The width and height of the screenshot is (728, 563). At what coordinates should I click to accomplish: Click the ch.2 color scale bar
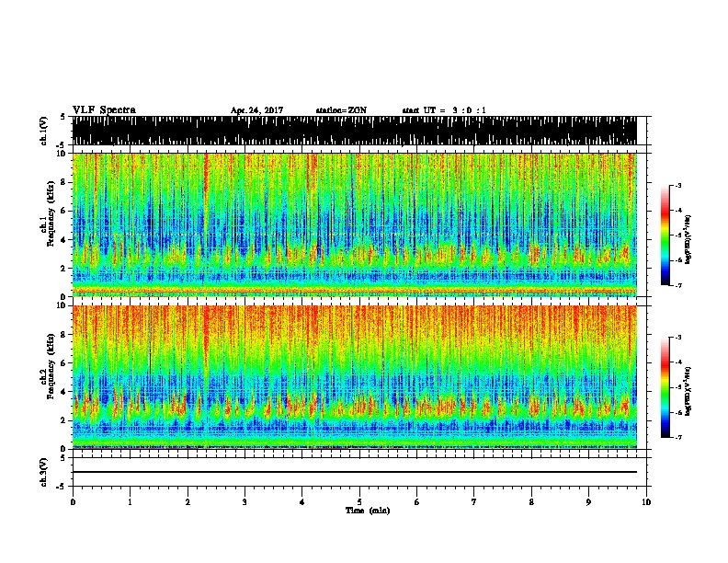pyautogui.click(x=665, y=387)
